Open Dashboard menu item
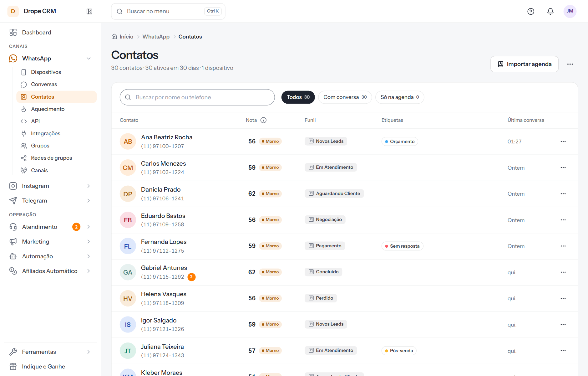588x376 pixels. 50,32
